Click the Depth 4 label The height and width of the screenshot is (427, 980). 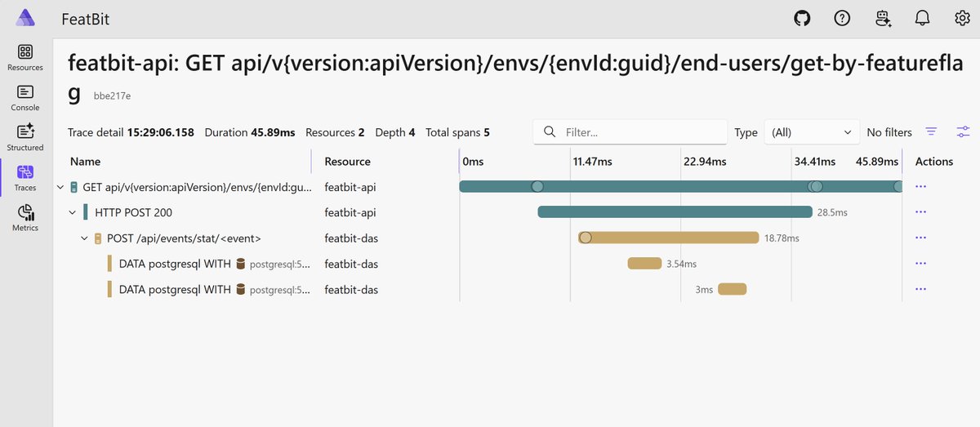pyautogui.click(x=395, y=132)
